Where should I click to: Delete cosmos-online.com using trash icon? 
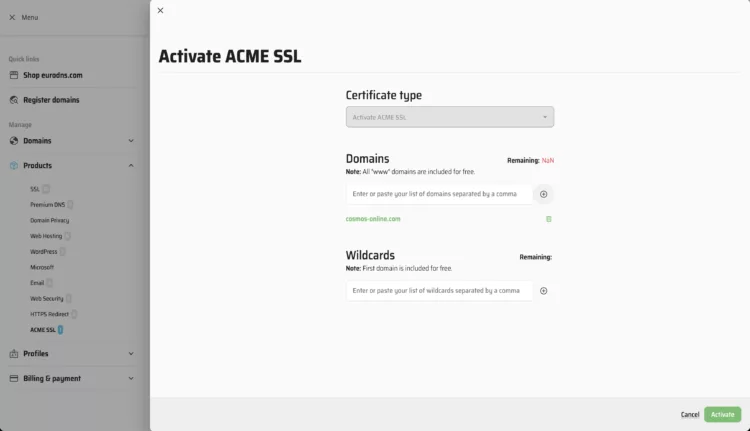[x=548, y=219]
